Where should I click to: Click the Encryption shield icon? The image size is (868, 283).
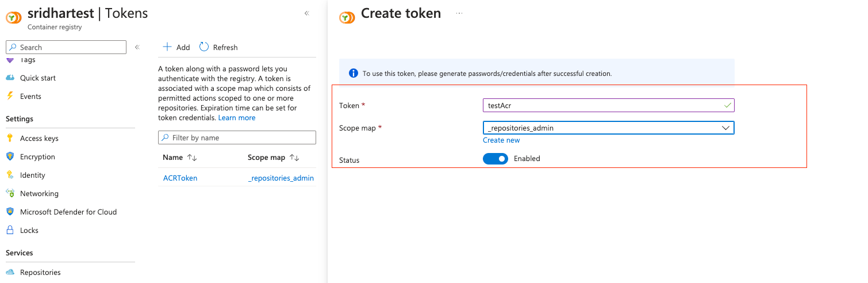tap(10, 156)
